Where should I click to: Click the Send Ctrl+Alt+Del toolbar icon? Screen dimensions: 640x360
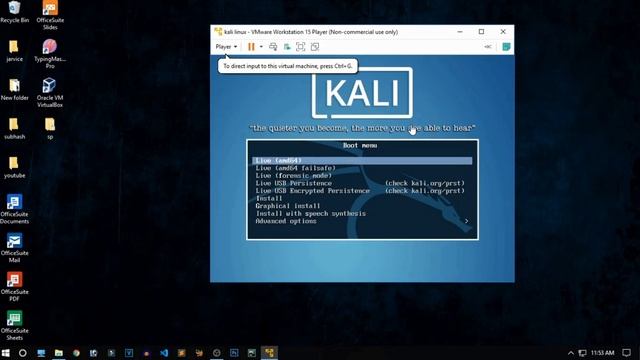coord(273,47)
